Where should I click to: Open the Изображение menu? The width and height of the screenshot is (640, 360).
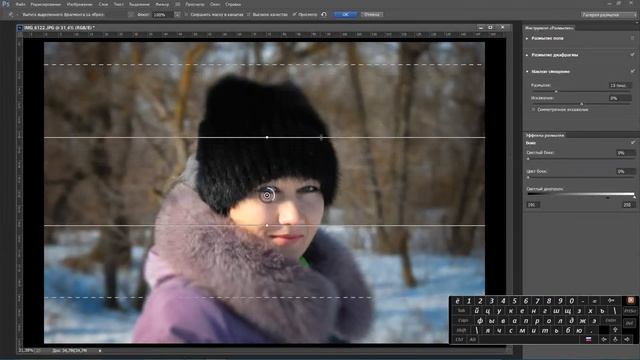(x=80, y=4)
